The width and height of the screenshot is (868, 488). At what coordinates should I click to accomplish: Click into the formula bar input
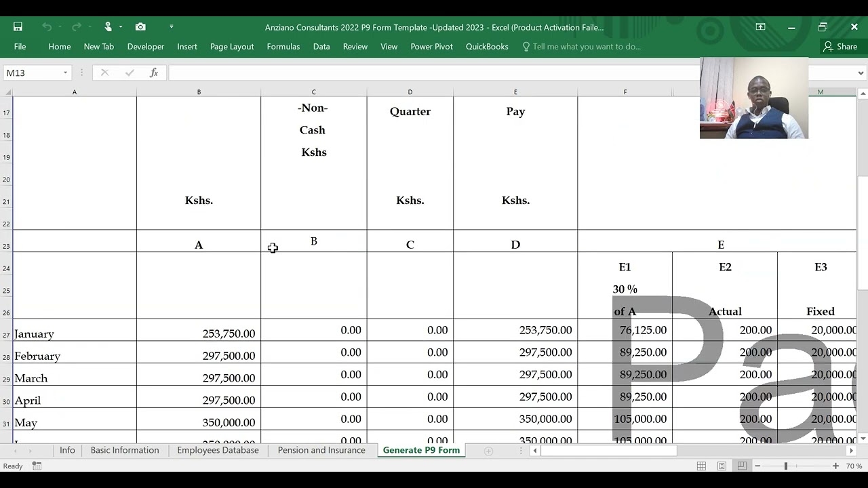pyautogui.click(x=434, y=73)
